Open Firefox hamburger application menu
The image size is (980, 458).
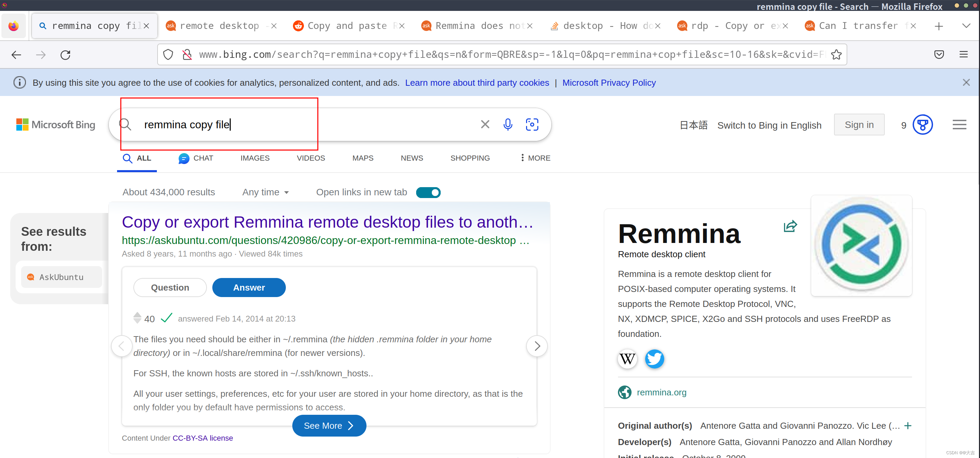point(963,55)
